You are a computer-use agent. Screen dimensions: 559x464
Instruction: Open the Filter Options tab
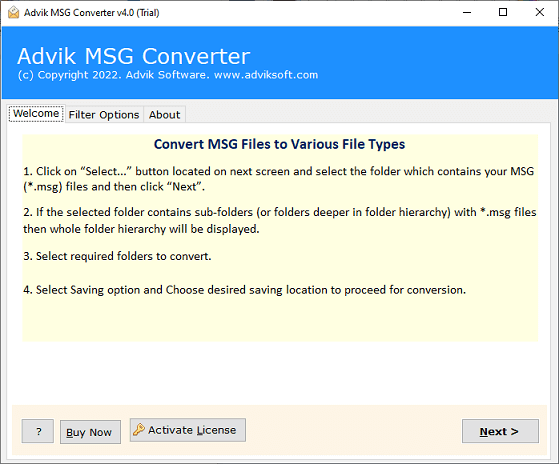tap(104, 115)
